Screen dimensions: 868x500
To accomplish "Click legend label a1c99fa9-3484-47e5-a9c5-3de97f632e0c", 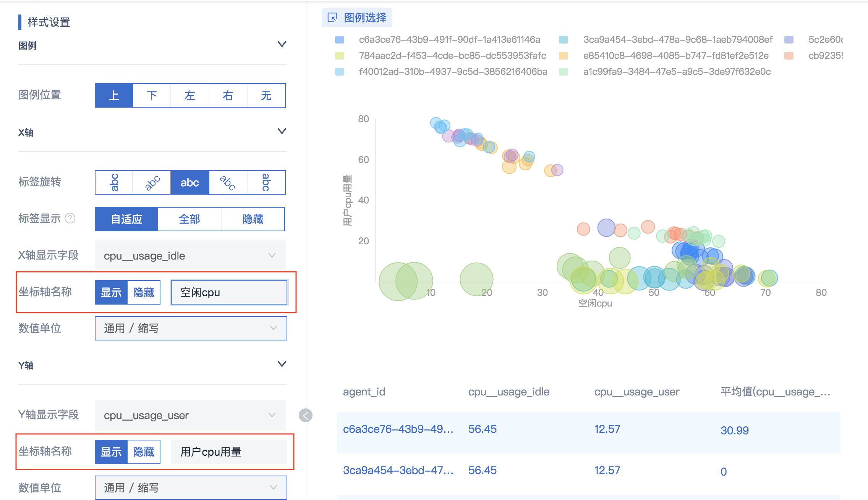I will [677, 72].
